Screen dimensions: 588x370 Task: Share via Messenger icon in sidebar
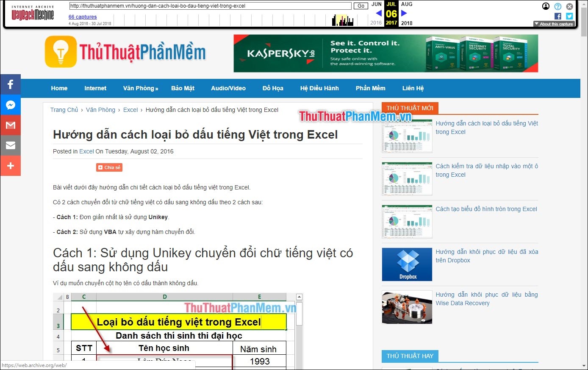coord(11,105)
